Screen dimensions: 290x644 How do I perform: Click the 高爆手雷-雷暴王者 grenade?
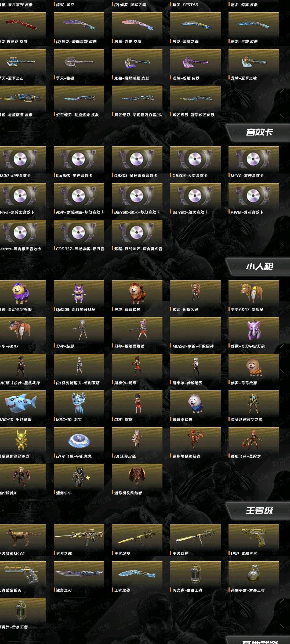point(253,575)
